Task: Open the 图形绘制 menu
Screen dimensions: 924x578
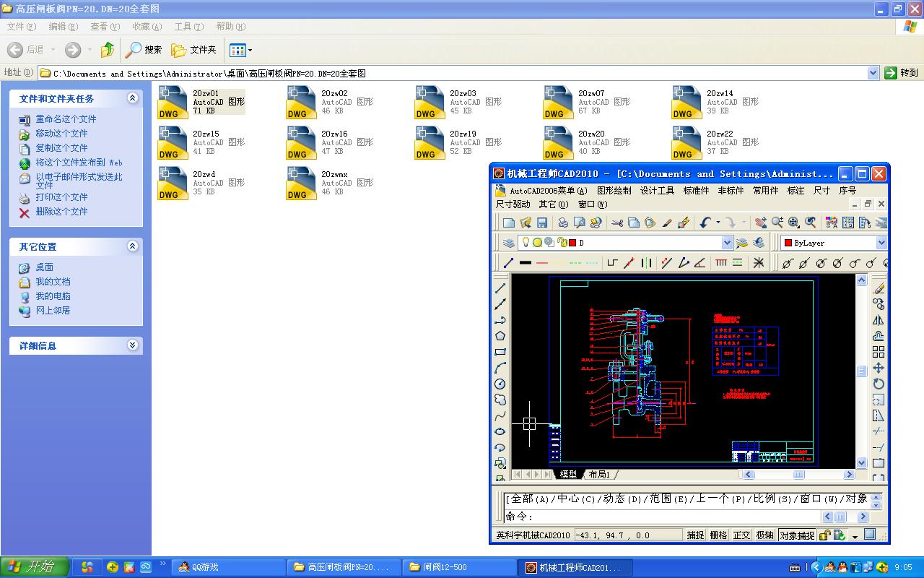Action: [x=614, y=191]
